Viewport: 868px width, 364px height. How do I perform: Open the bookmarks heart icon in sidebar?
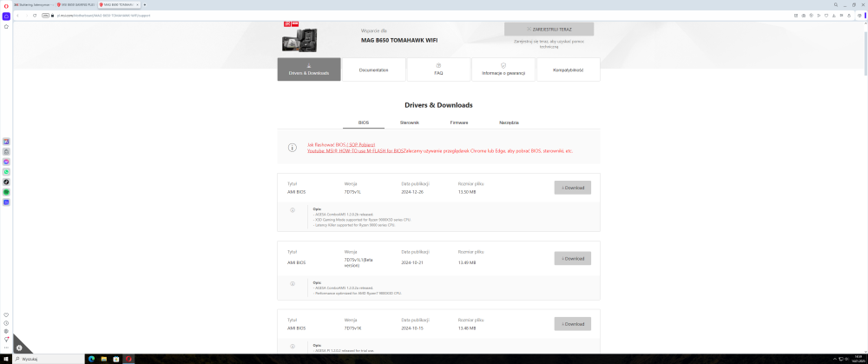[x=6, y=314]
